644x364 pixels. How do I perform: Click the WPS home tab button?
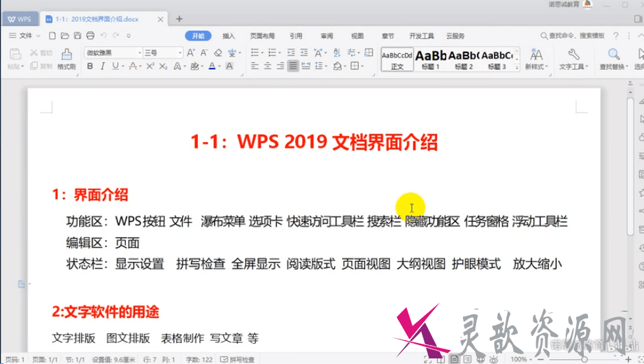20,19
